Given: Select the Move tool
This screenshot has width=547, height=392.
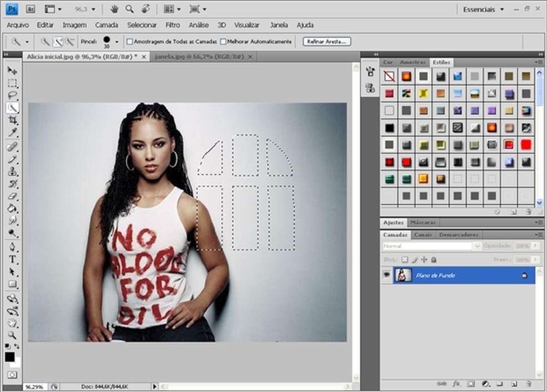Looking at the screenshot, I should coord(12,71).
